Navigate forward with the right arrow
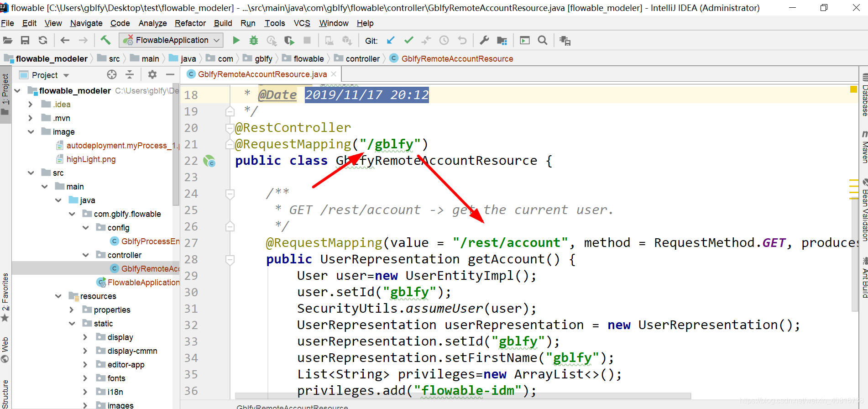 [83, 41]
